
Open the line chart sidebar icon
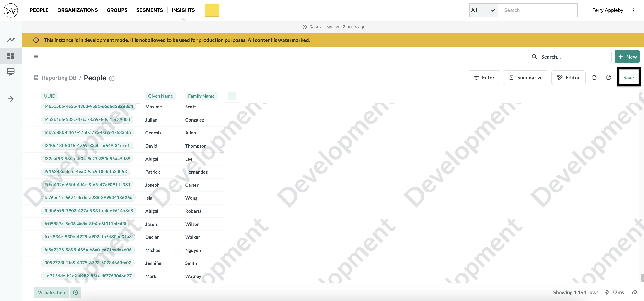point(11,40)
